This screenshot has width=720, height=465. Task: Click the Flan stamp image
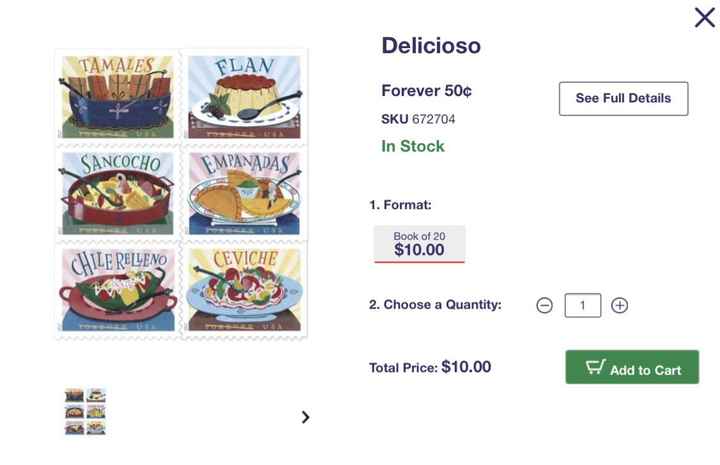243,97
